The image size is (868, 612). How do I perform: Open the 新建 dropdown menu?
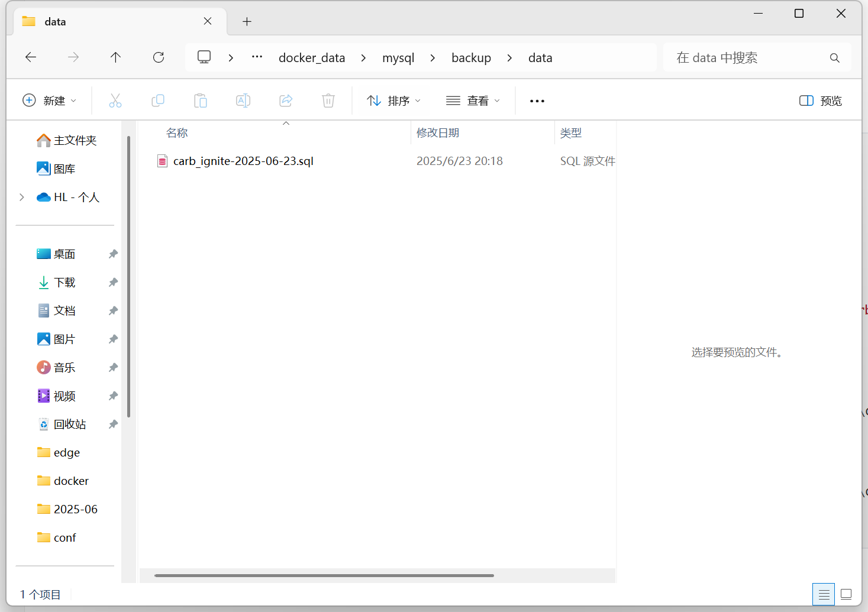click(x=49, y=101)
